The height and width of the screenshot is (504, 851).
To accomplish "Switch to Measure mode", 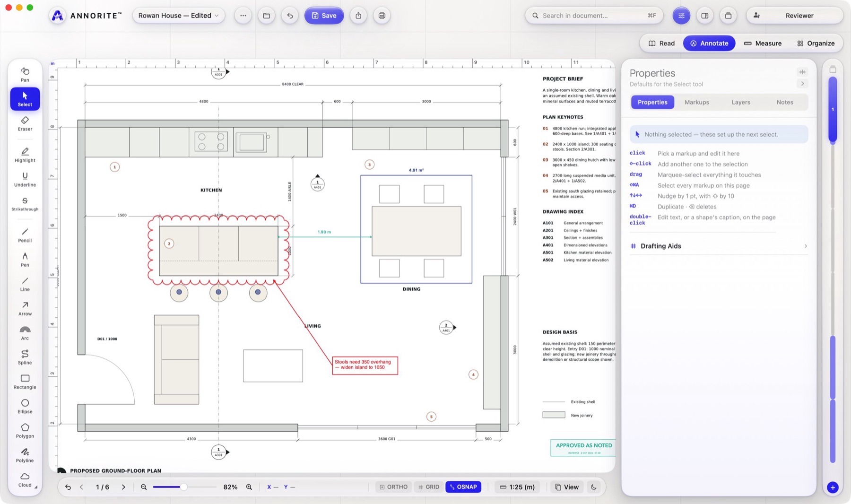I will point(763,43).
